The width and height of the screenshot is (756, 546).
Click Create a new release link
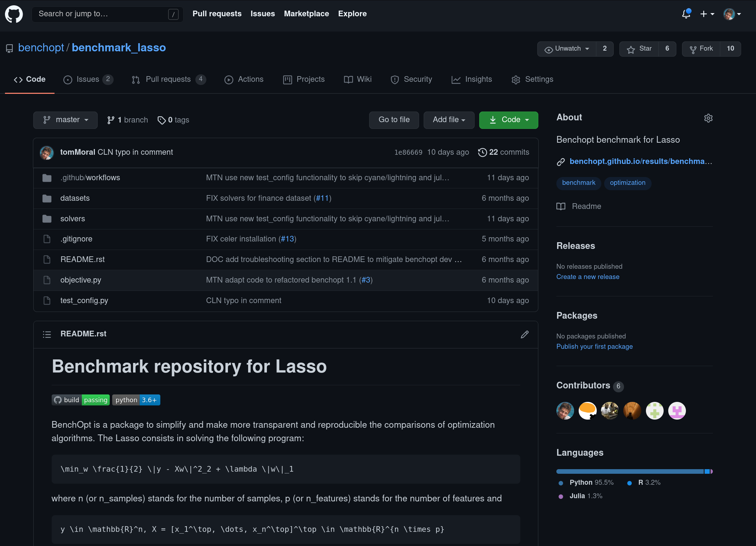coord(588,277)
